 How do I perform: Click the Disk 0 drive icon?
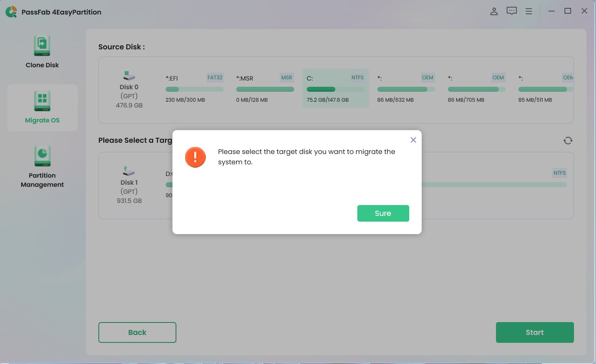129,75
